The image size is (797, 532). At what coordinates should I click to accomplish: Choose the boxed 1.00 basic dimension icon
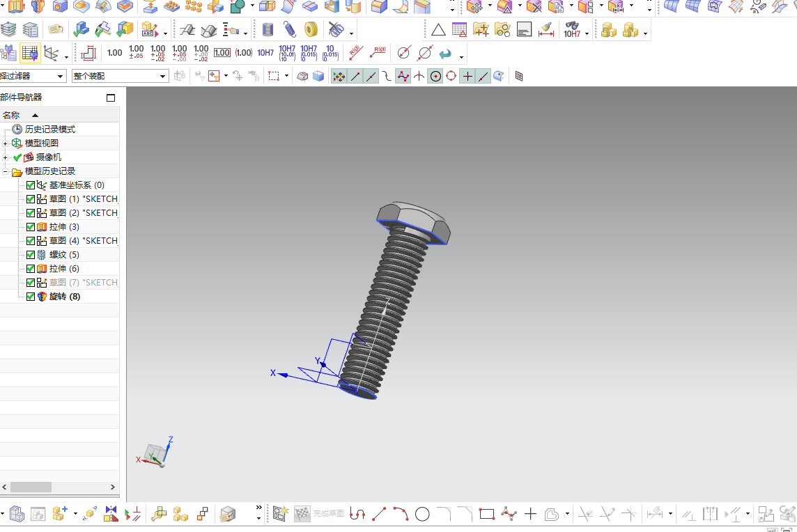pos(222,52)
